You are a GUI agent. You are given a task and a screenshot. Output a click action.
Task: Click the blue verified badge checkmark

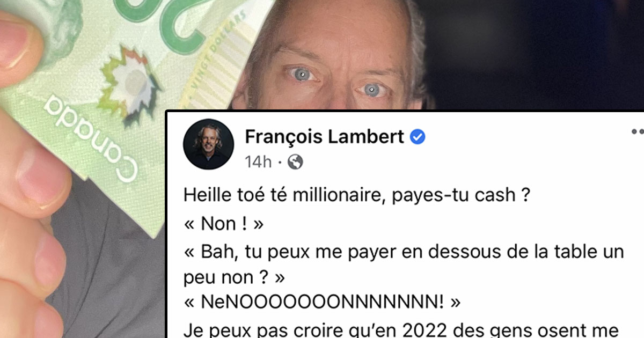418,138
